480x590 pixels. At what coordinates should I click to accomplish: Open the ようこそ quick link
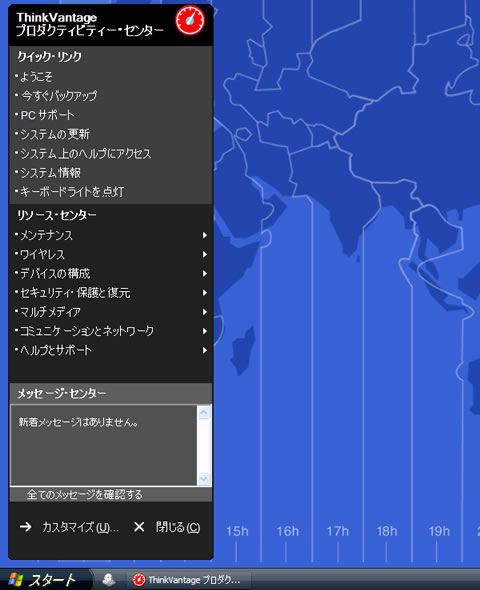[x=34, y=77]
